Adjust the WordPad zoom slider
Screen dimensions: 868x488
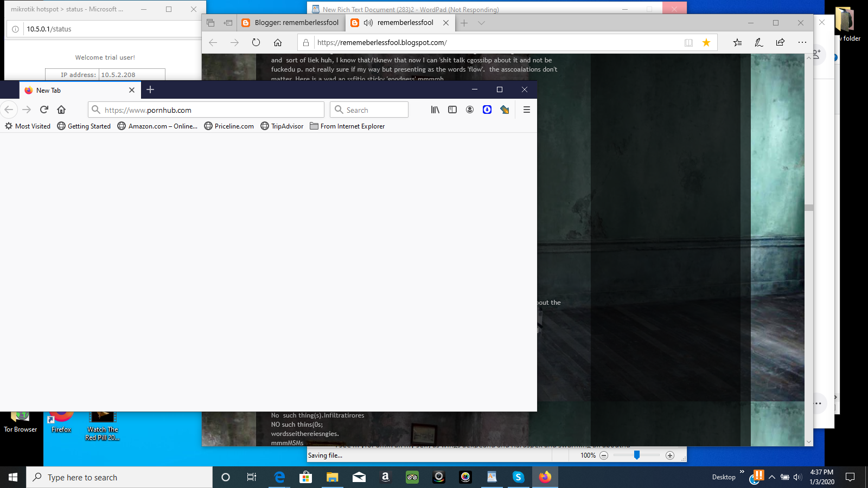coord(637,455)
